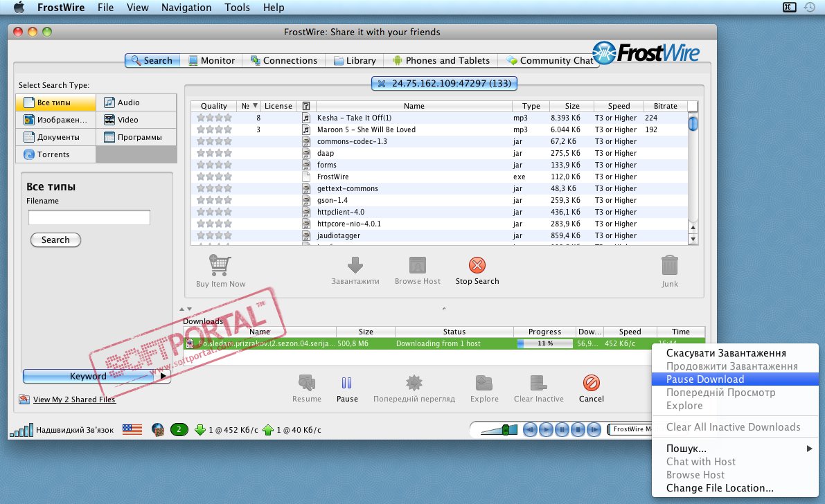The width and height of the screenshot is (825, 504).
Task: Stop playback in media player controls
Action: 578,430
